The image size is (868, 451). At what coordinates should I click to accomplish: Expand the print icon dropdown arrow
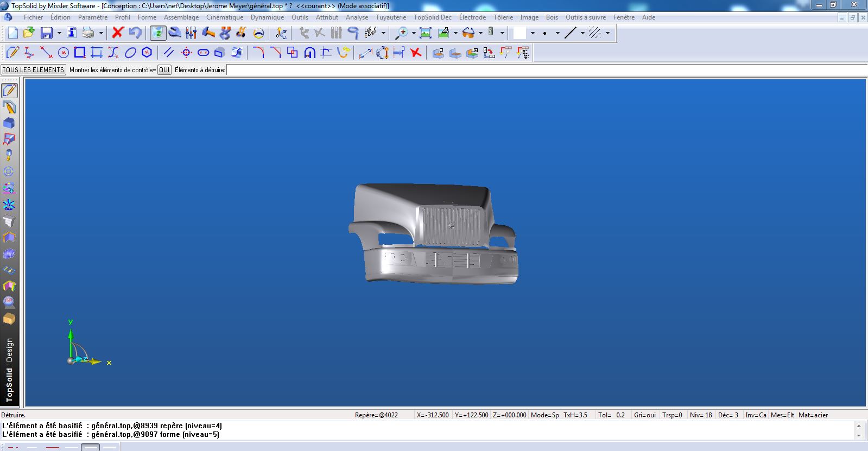[101, 33]
